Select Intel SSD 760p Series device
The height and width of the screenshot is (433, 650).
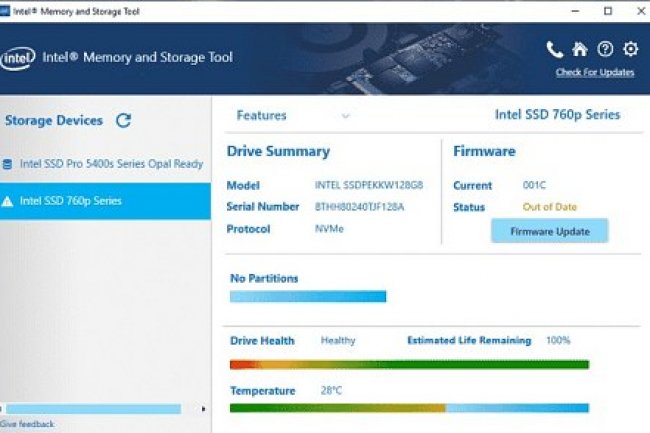click(x=105, y=201)
